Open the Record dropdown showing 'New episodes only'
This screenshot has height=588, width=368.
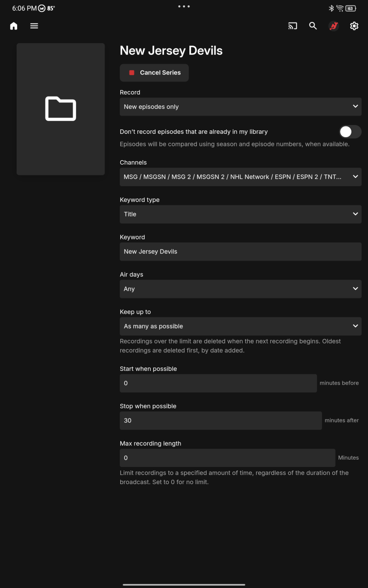click(x=240, y=106)
